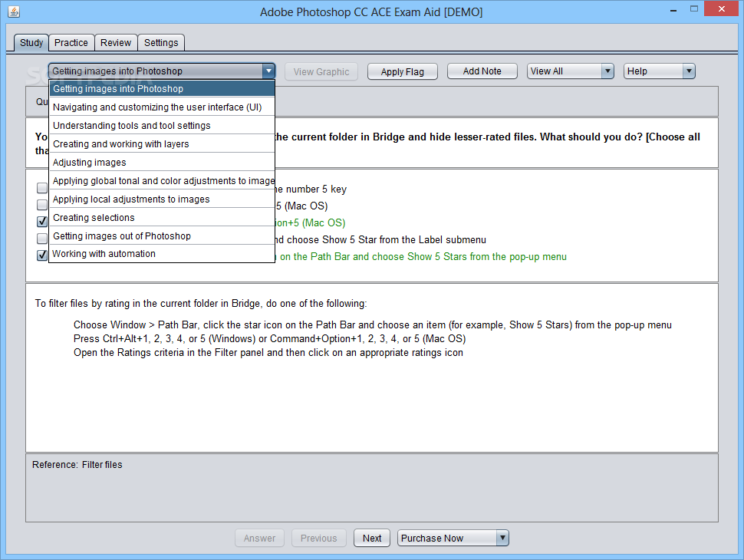
Task: Choose 'Applying global tonal and color adjustments' topic
Action: [x=162, y=181]
